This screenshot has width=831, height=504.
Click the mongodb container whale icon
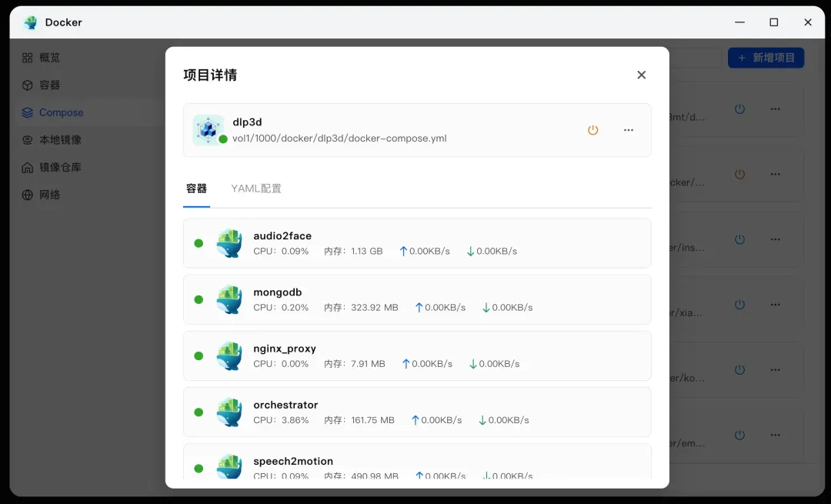point(229,299)
